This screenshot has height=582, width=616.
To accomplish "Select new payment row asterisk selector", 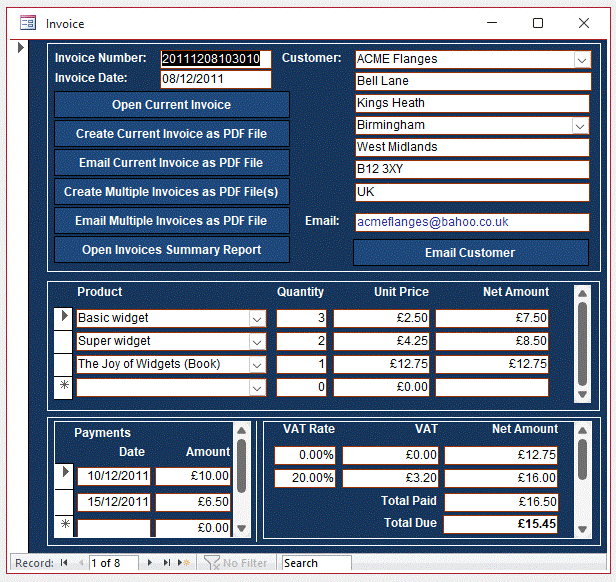I will (x=65, y=526).
